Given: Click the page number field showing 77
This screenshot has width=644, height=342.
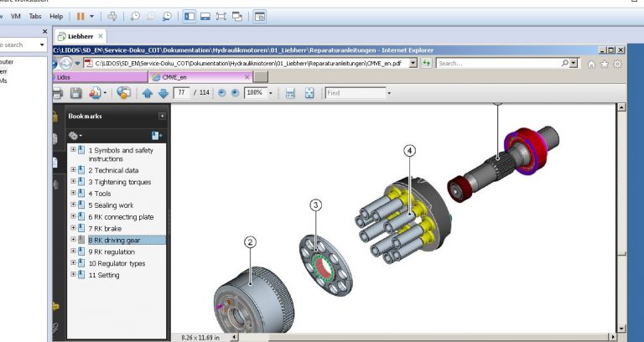Looking at the screenshot, I should pyautogui.click(x=181, y=93).
